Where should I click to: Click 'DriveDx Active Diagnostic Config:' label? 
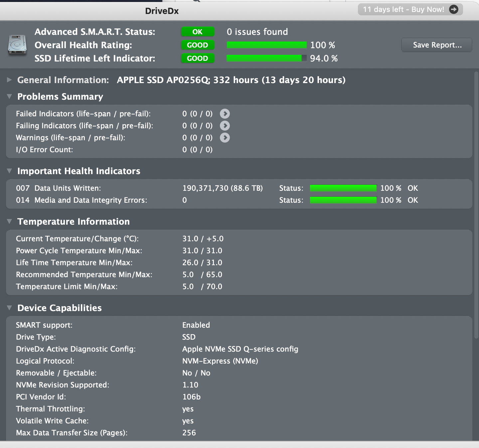coord(76,349)
